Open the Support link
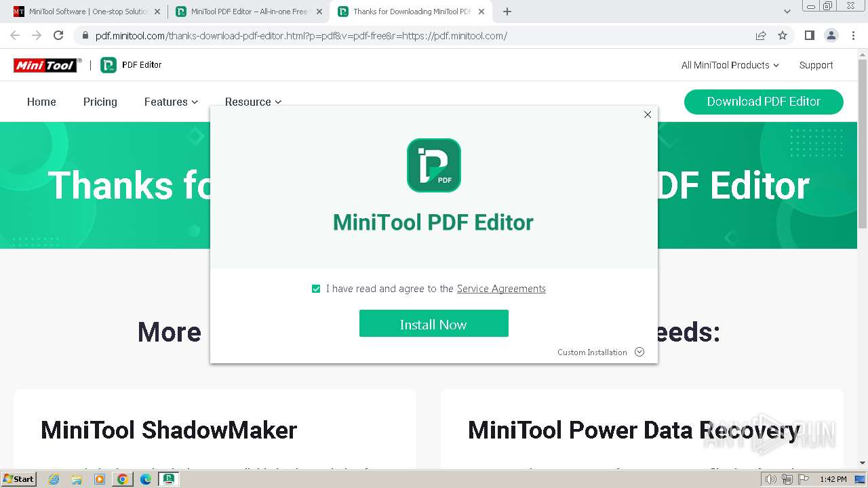This screenshot has width=868, height=488. pos(816,65)
